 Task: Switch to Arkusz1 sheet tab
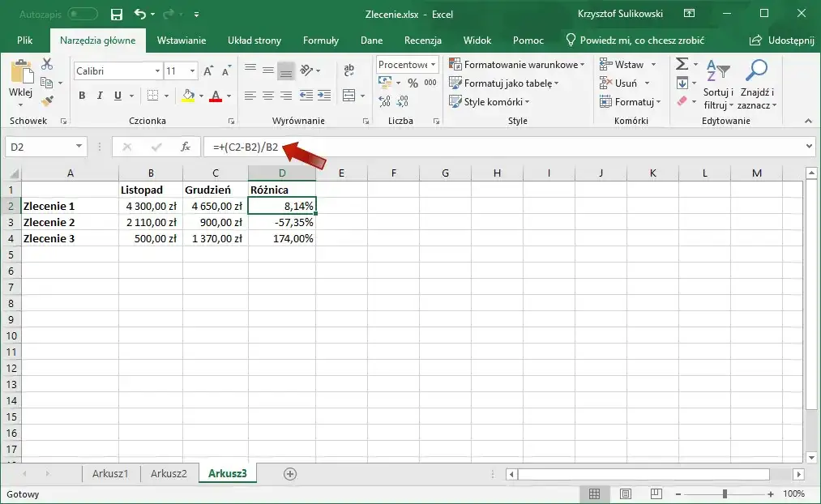click(x=110, y=474)
